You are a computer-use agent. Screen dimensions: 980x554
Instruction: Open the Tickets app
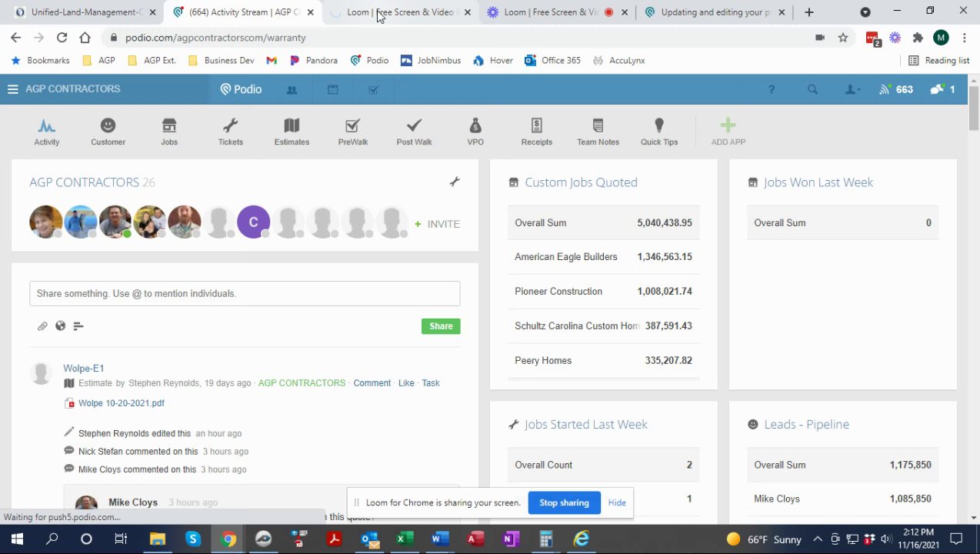point(230,131)
